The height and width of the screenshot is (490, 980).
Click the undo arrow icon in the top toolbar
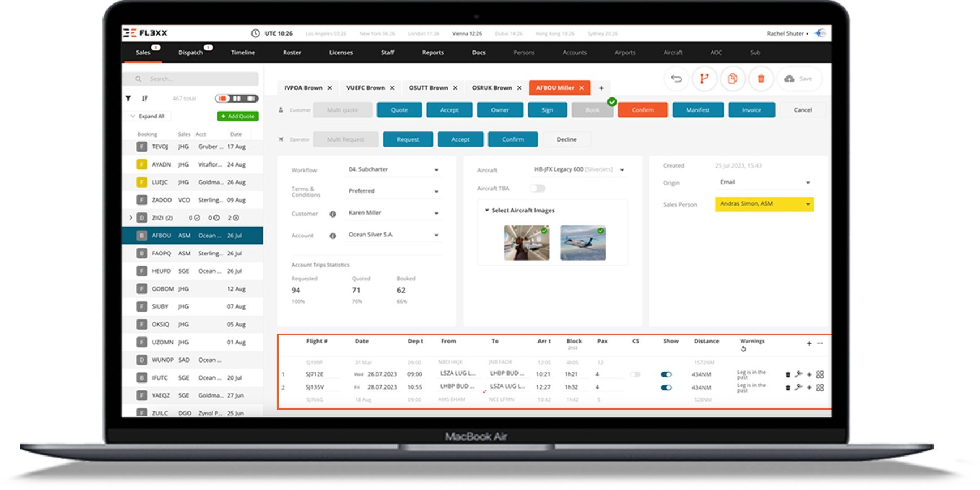(x=676, y=79)
